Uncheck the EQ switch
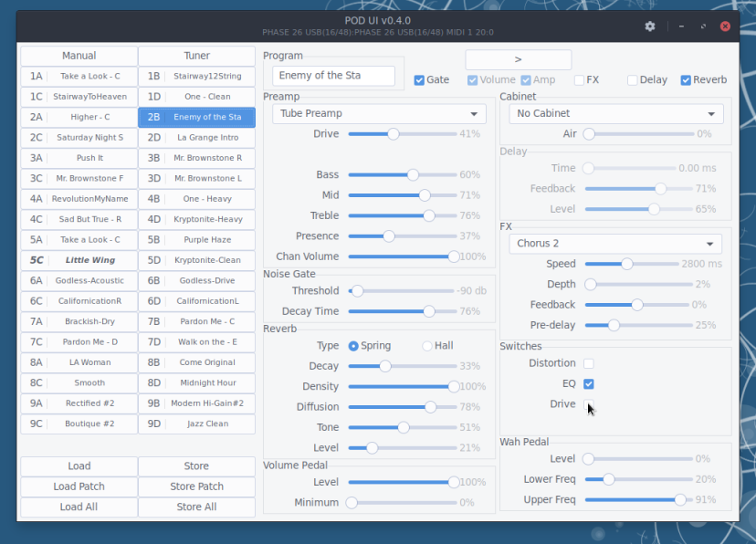756x544 pixels. tap(589, 384)
